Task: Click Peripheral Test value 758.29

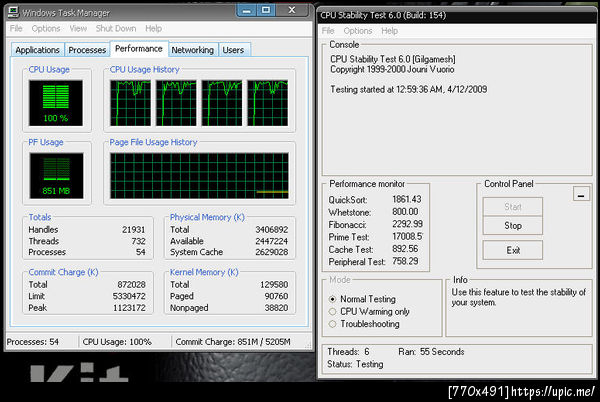Action: point(405,262)
